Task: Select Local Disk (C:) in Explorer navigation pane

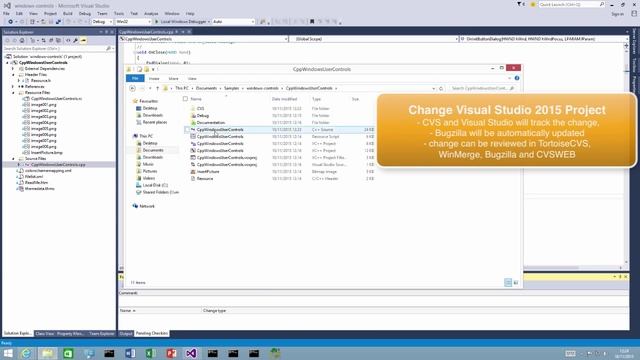Action: (x=155, y=185)
